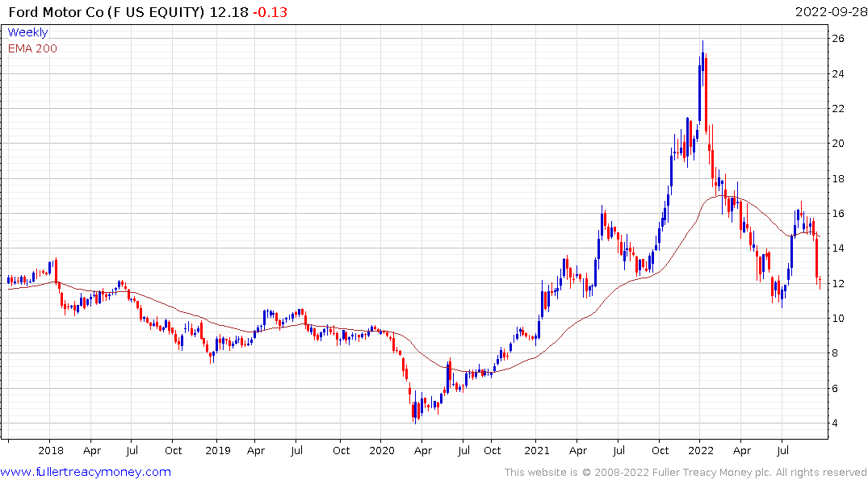This screenshot has height=484, width=868.
Task: Click the 2020 year axis label
Action: (381, 451)
